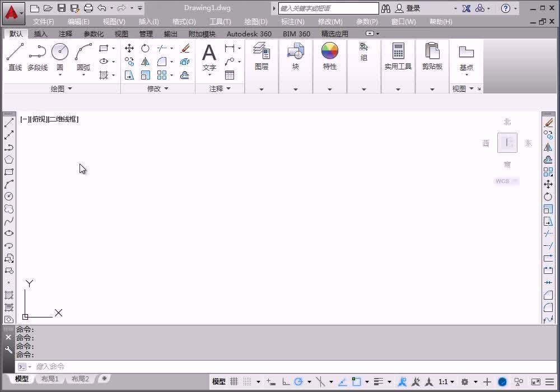Click the keyword search input field
The height and width of the screenshot is (392, 560).
328,8
